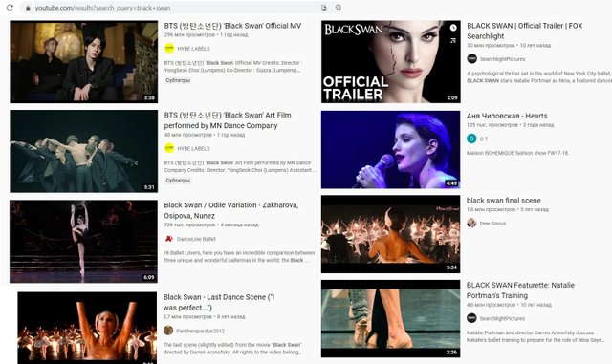Click the Natalie Portman and Darren Aronofsky description

click(535, 336)
